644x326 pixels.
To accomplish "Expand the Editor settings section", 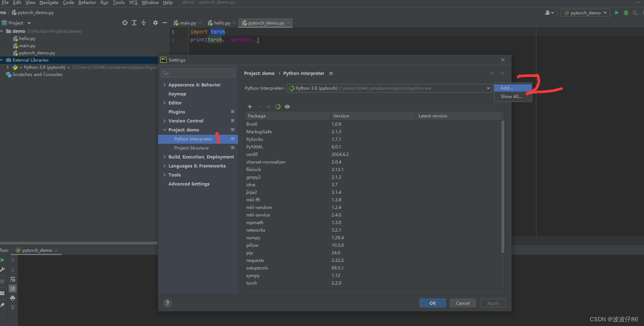I will (x=165, y=103).
